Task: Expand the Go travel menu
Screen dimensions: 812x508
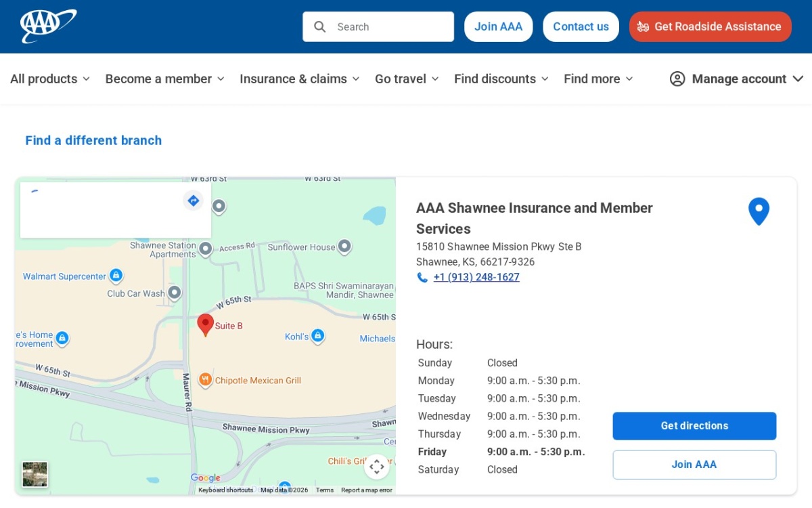Action: (407, 79)
